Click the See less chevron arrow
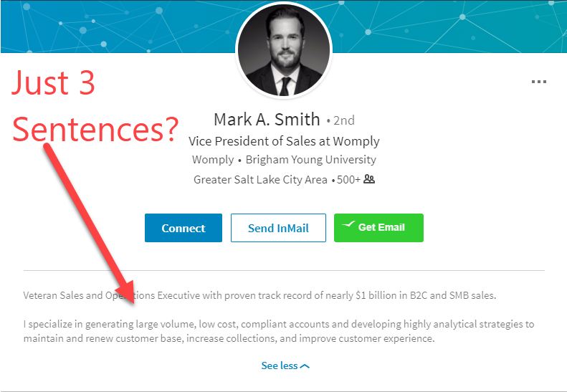The height and width of the screenshot is (392, 567). [305, 366]
